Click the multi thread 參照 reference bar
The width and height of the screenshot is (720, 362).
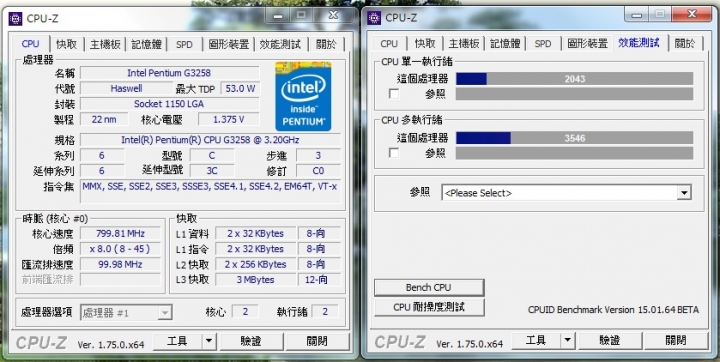(x=574, y=153)
